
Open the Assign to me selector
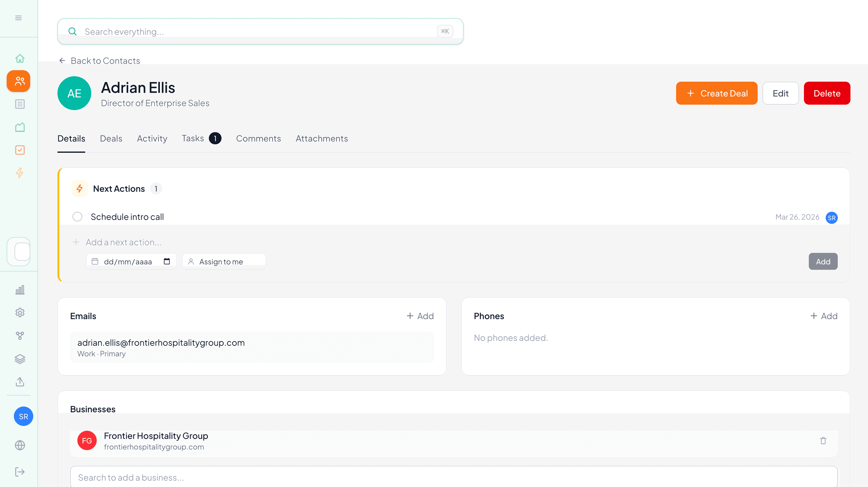tap(224, 261)
